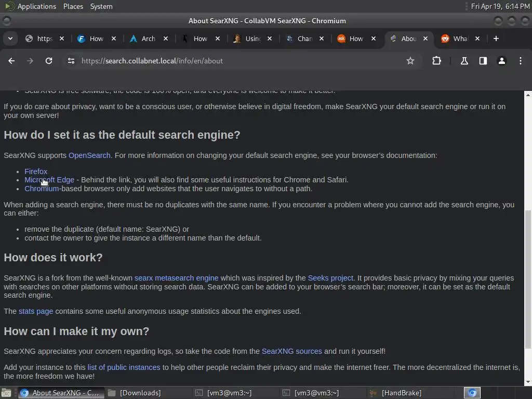Screen dimensions: 532x399
Task: Click the scrollbar down arrow
Action: [528, 382]
